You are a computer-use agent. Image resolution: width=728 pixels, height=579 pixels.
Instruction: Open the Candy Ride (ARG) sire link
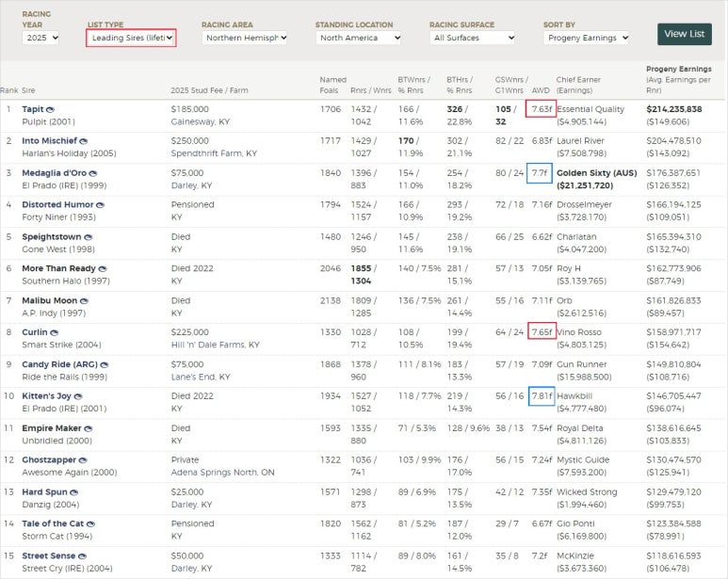click(x=60, y=364)
